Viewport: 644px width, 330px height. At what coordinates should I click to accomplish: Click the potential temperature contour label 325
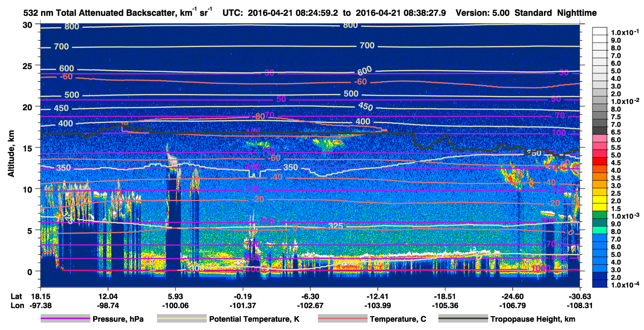click(x=336, y=226)
